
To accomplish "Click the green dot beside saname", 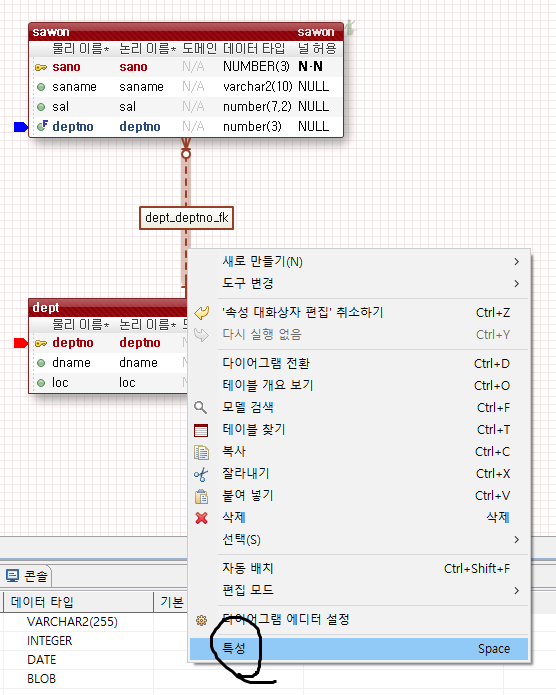I will [41, 87].
